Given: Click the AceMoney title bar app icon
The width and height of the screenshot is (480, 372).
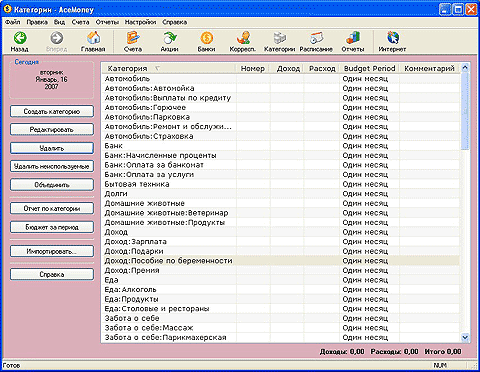Looking at the screenshot, I should click(7, 9).
